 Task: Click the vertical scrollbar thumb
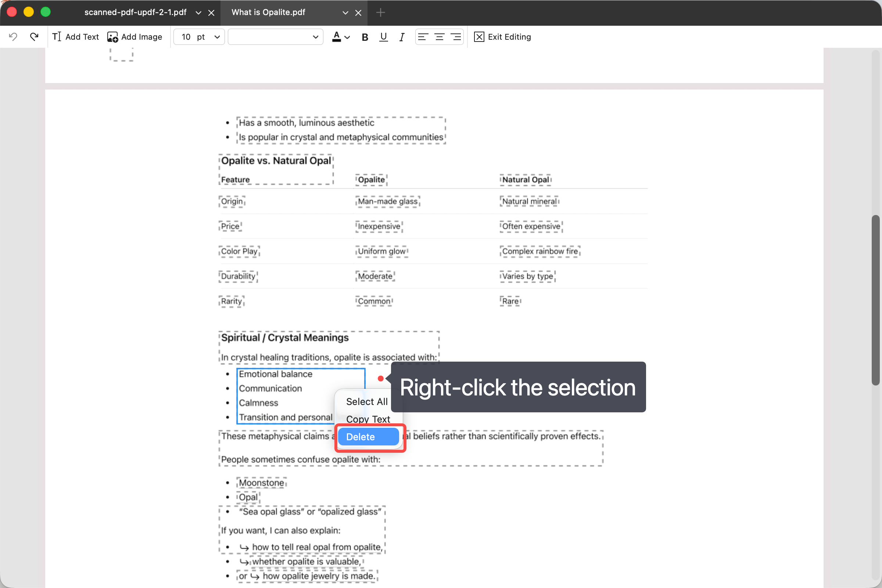click(x=876, y=300)
